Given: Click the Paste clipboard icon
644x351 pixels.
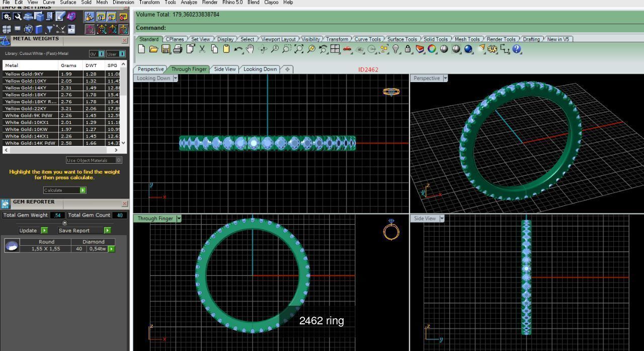Looking at the screenshot, I should pos(226,49).
